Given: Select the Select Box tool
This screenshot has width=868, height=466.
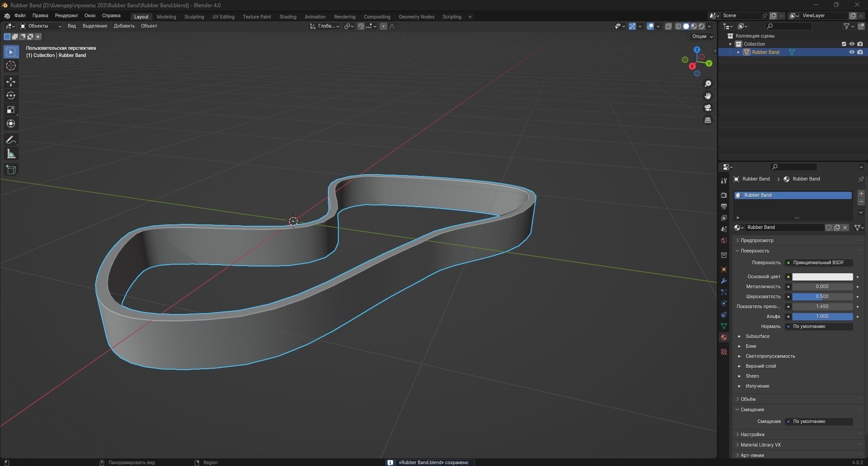Looking at the screenshot, I should click(x=11, y=52).
